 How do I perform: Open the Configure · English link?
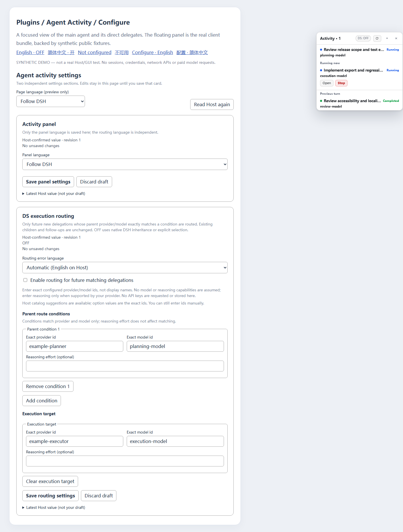click(152, 52)
